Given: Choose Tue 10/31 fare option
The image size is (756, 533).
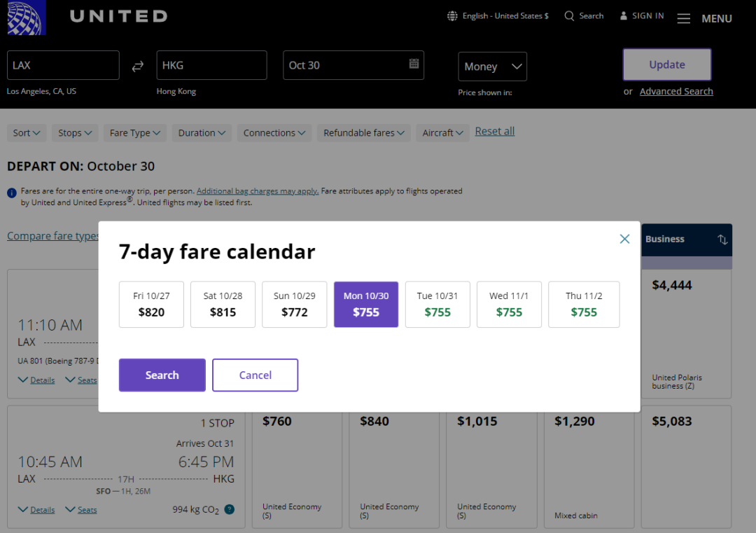Looking at the screenshot, I should pos(437,305).
